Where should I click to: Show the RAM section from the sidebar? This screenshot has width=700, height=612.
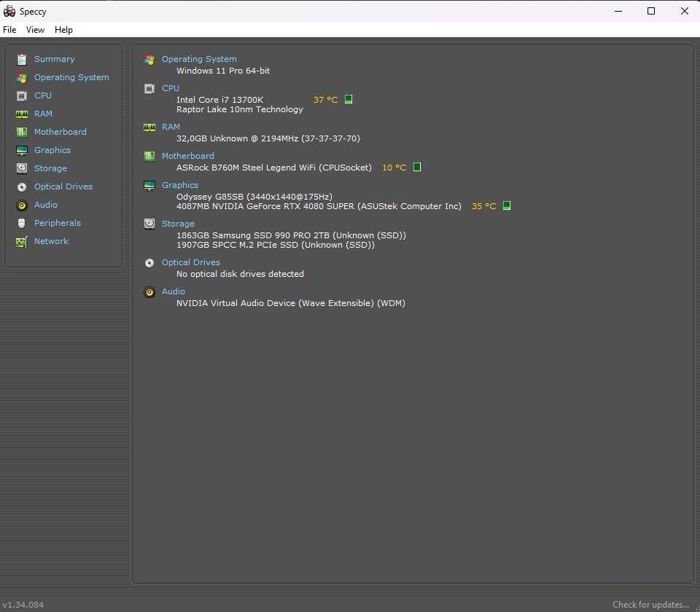point(43,114)
